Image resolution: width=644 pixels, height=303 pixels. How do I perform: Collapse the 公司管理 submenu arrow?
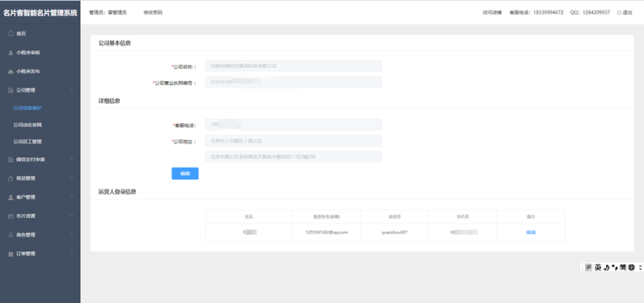point(72,90)
